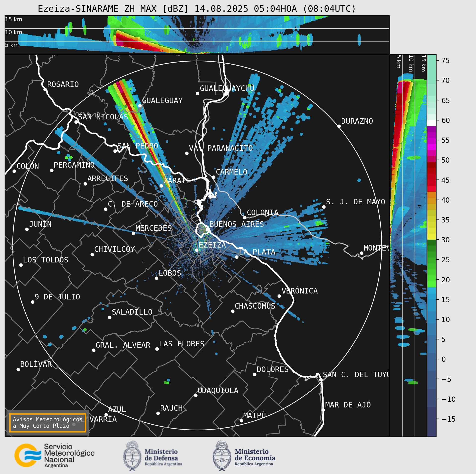
Task: Click the MAIPÚ label
Action: click(x=255, y=415)
